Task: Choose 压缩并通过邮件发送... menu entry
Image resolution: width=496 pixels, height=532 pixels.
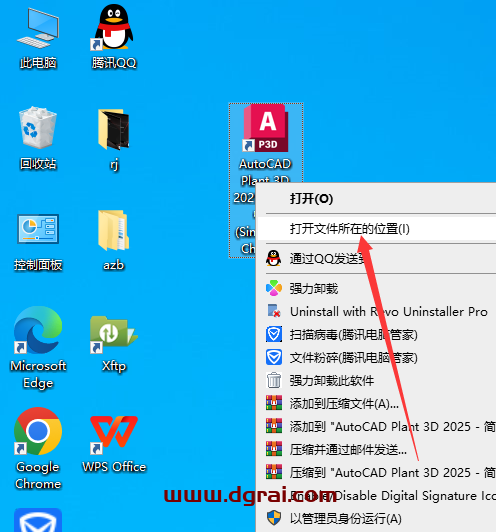Action: pyautogui.click(x=377, y=450)
